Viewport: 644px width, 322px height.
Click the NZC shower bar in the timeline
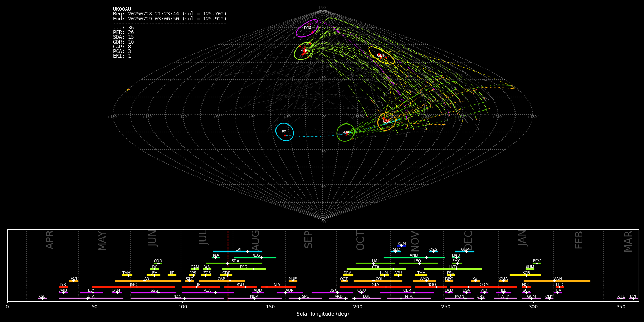point(177,298)
